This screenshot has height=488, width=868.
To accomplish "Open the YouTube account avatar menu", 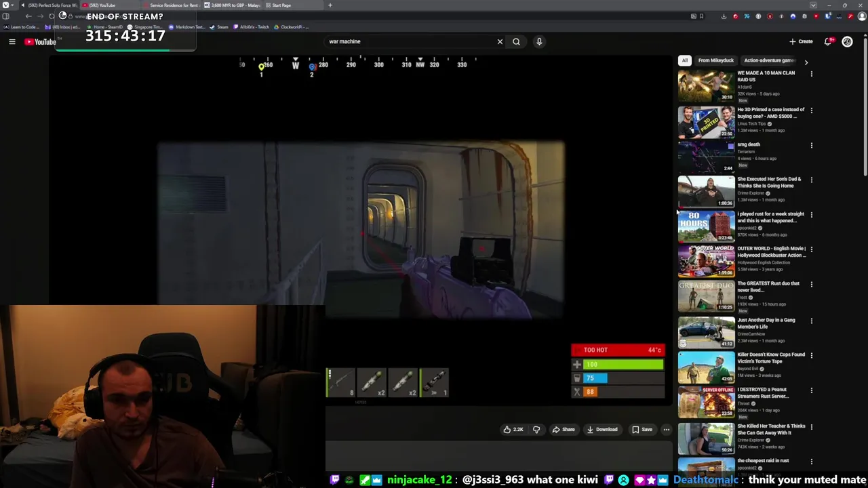I will pos(847,41).
